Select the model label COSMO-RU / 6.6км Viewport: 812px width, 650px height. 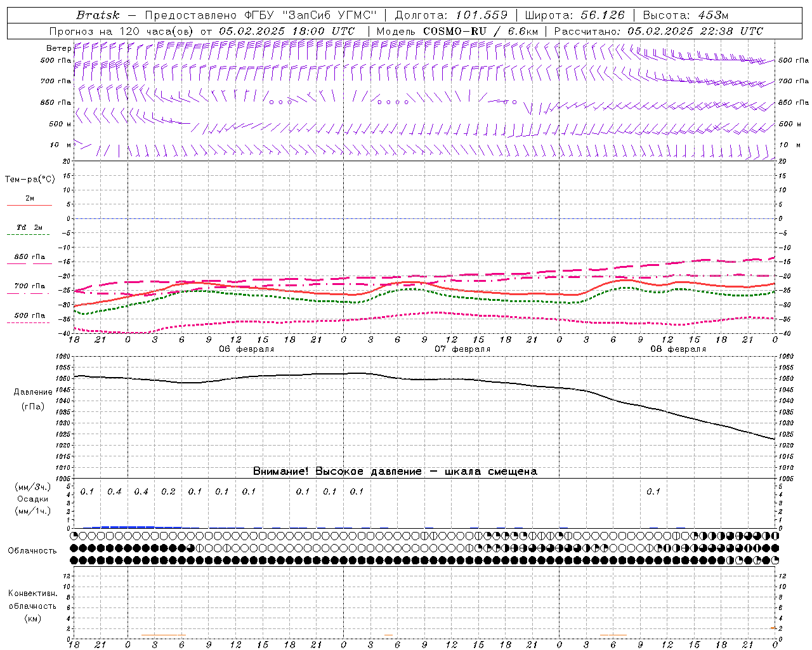pyautogui.click(x=480, y=31)
